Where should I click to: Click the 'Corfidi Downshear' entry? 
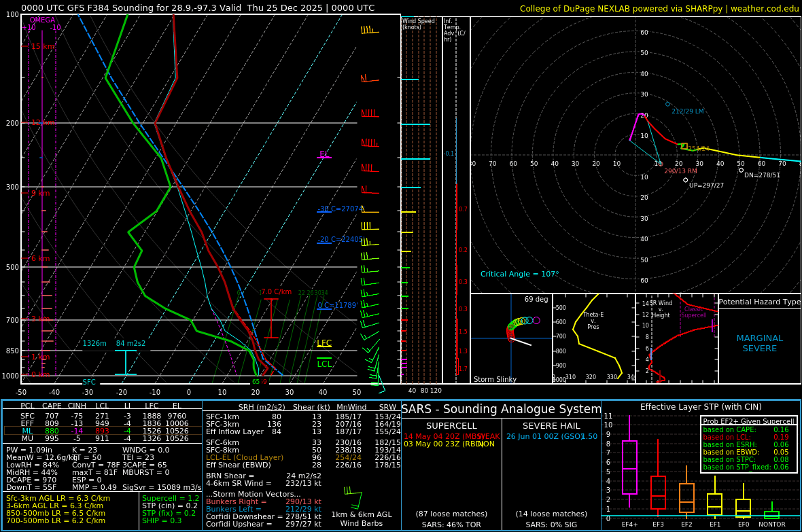click(264, 516)
